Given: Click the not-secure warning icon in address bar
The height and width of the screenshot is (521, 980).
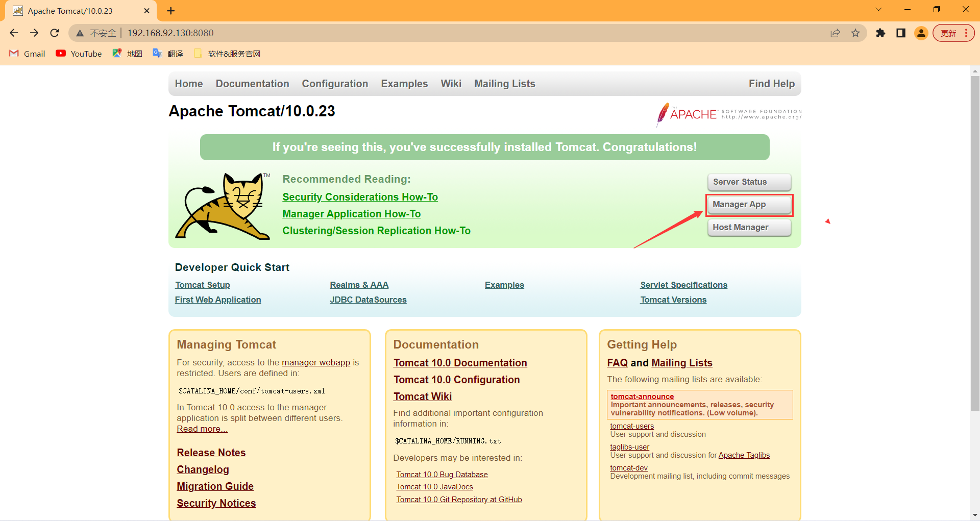Looking at the screenshot, I should coord(80,33).
